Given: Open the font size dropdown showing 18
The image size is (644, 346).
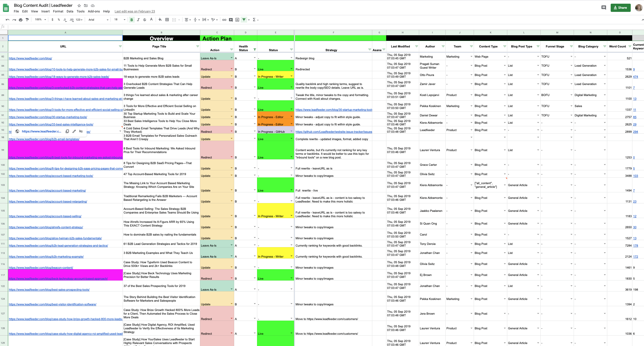Looking at the screenshot, I should coord(119,19).
